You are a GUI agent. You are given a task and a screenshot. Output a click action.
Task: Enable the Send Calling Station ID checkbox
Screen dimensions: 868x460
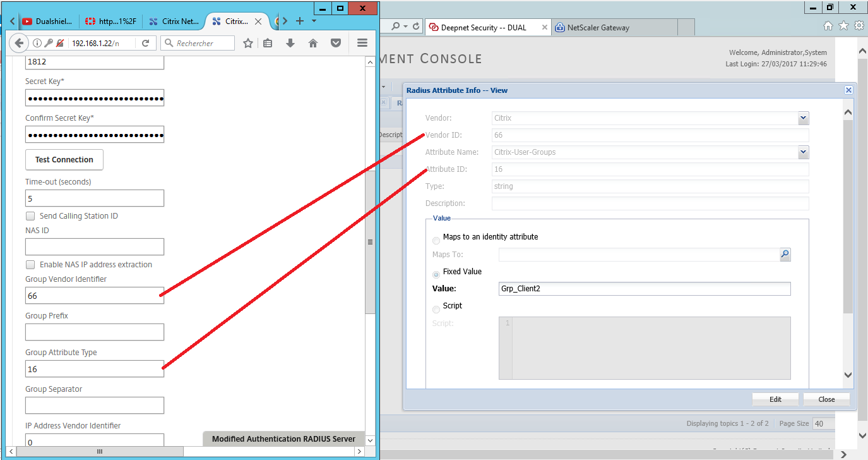pos(30,216)
